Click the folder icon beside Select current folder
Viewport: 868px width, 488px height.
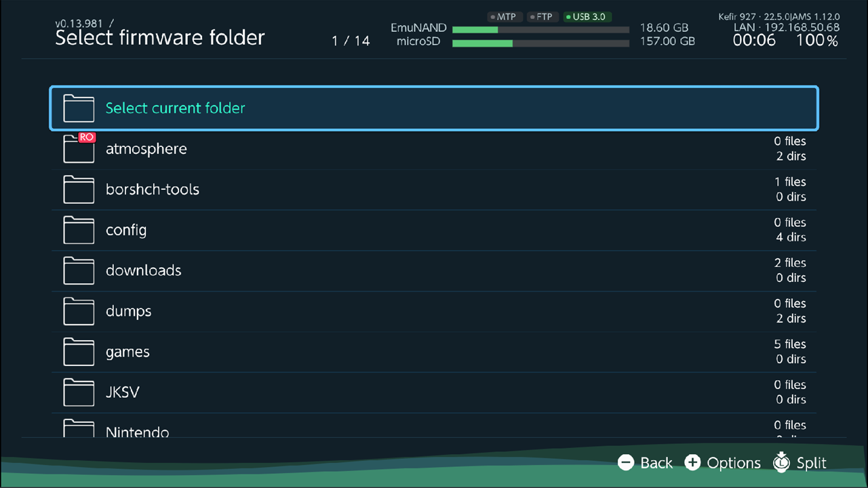tap(79, 108)
